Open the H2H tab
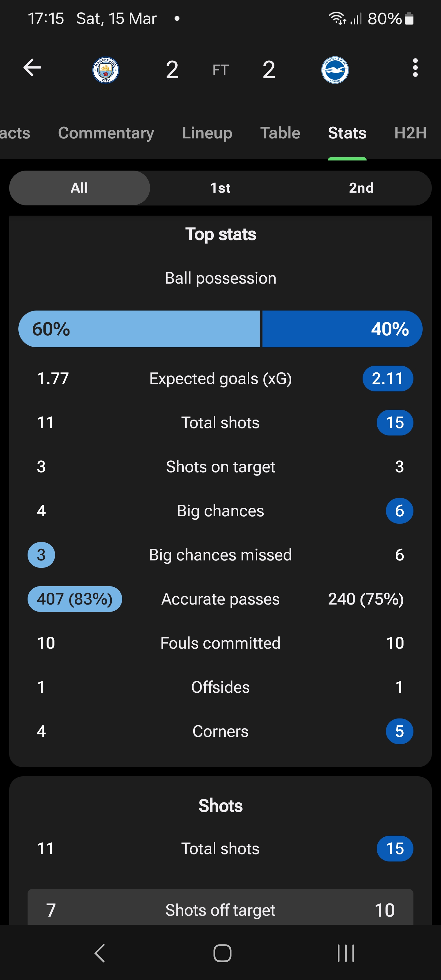The image size is (441, 980). pos(410,133)
